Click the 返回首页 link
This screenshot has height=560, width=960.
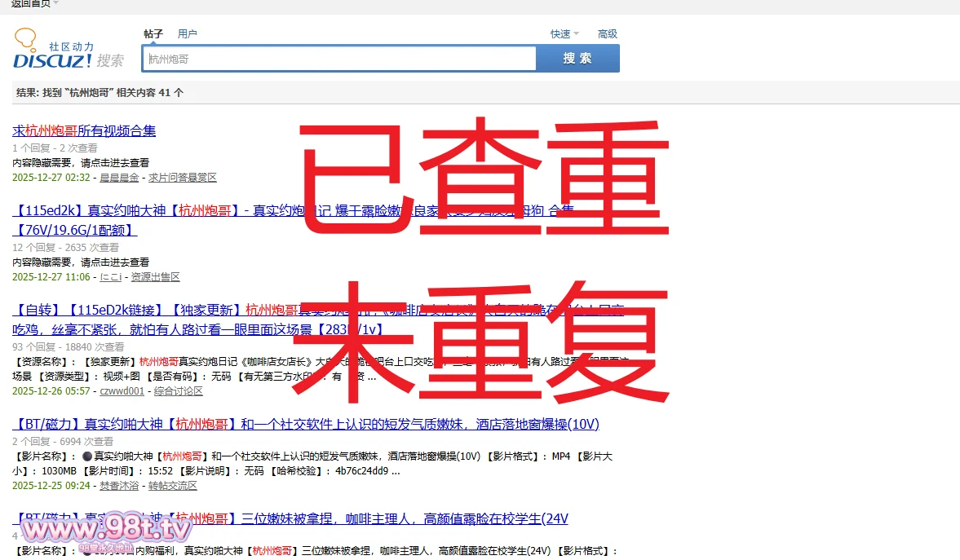(30, 3)
